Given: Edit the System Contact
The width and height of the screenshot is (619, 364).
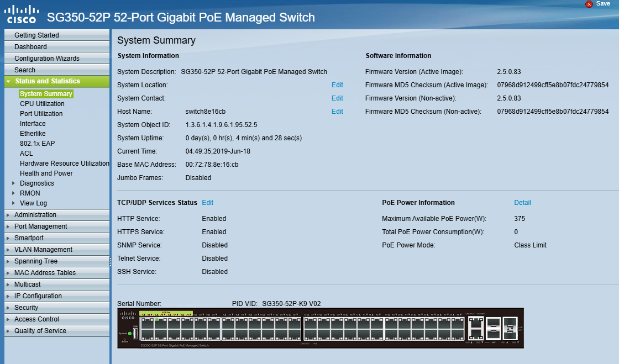Looking at the screenshot, I should [337, 98].
